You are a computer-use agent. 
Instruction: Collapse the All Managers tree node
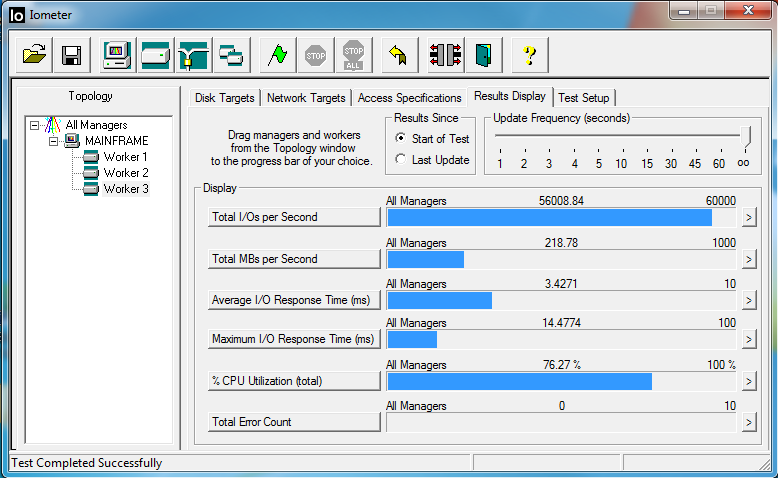pos(34,125)
